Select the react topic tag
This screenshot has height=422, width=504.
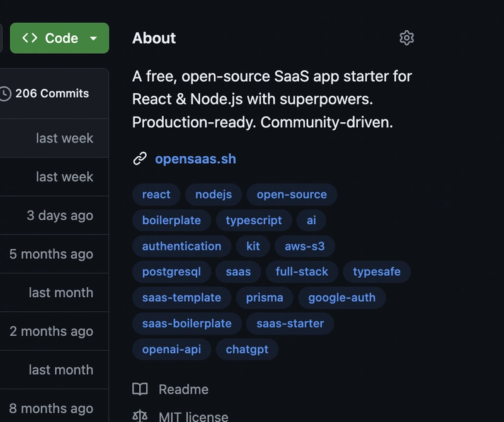pyautogui.click(x=156, y=195)
